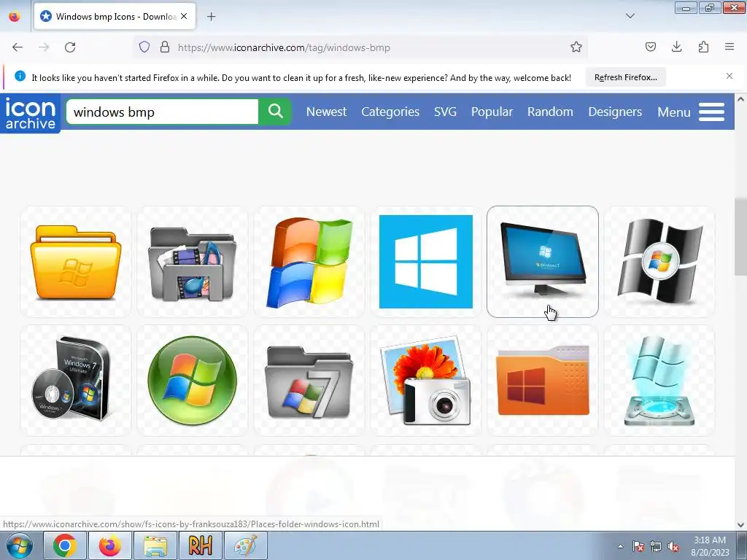The image size is (747, 560).
Task: Click the page vertical scrollbar thumb
Action: point(740,237)
